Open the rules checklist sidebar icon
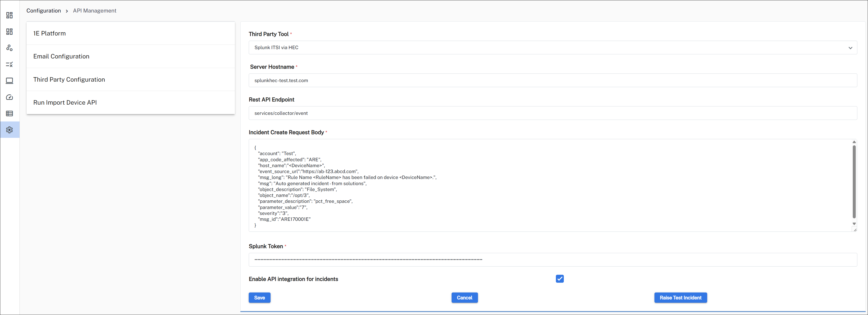 tap(10, 64)
